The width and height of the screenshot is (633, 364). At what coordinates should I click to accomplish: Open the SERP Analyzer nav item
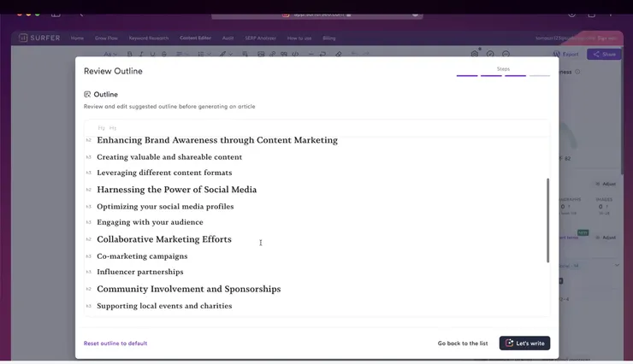coord(260,38)
